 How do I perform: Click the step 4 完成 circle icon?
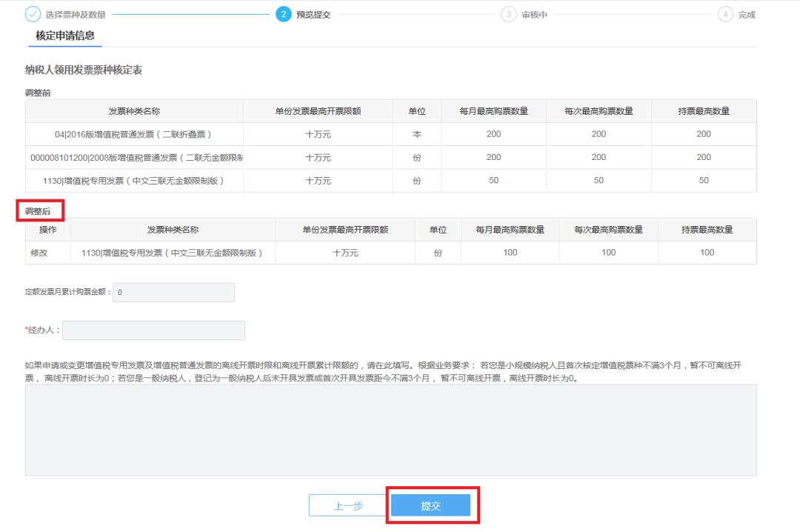tap(725, 15)
